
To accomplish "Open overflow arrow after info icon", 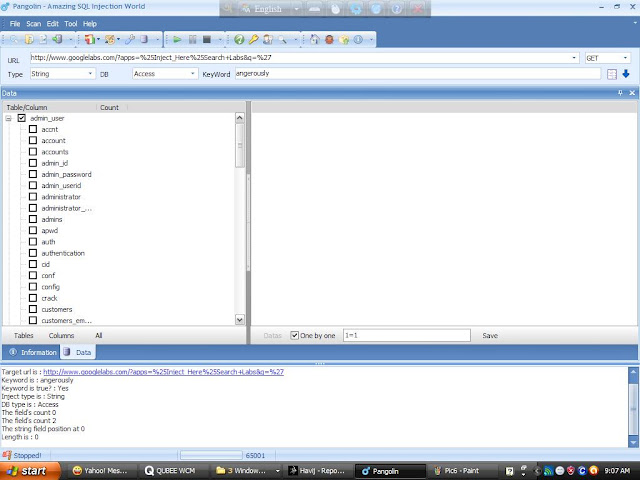I will pyautogui.click(x=371, y=40).
